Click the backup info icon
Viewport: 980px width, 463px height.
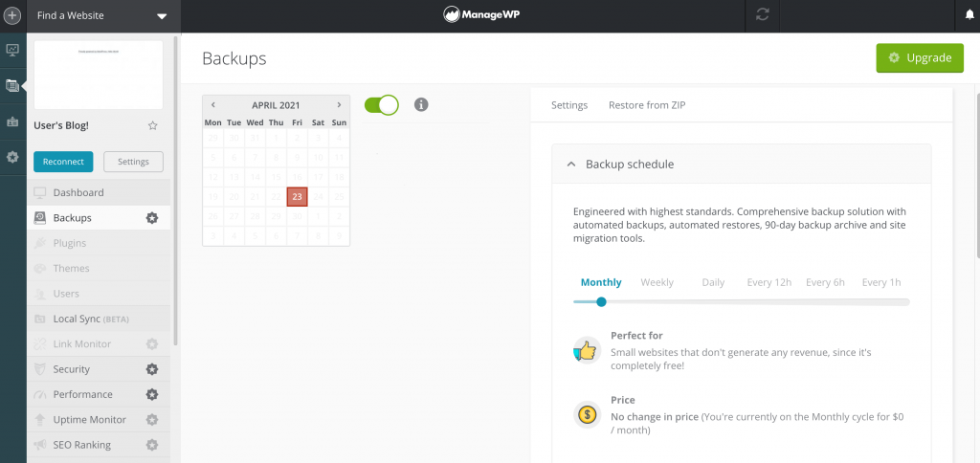coord(421,104)
